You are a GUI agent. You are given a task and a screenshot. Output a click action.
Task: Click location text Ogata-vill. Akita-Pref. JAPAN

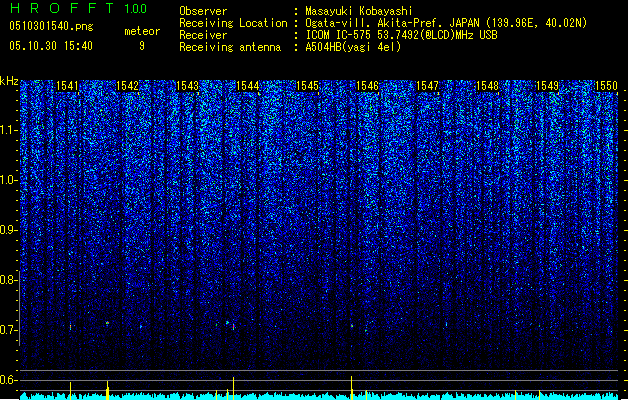tap(392, 23)
